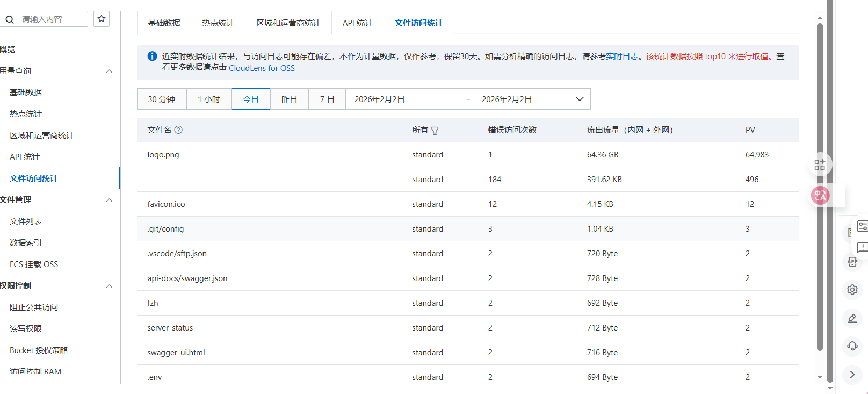Open the settings gear in right toolbar
868x394 pixels.
(852, 290)
